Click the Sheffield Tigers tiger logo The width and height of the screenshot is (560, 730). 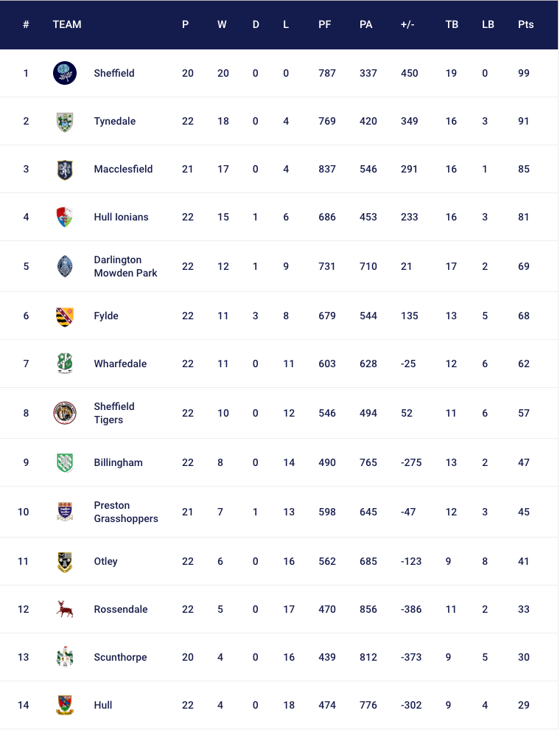(x=65, y=413)
